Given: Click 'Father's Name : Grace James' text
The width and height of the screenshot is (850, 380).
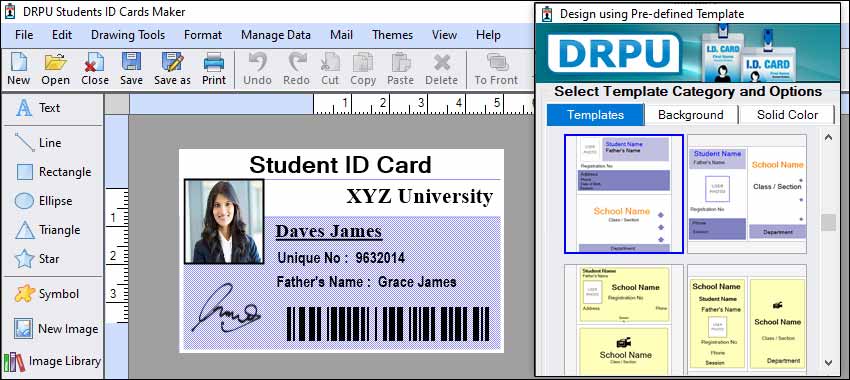Looking at the screenshot, I should [366, 282].
